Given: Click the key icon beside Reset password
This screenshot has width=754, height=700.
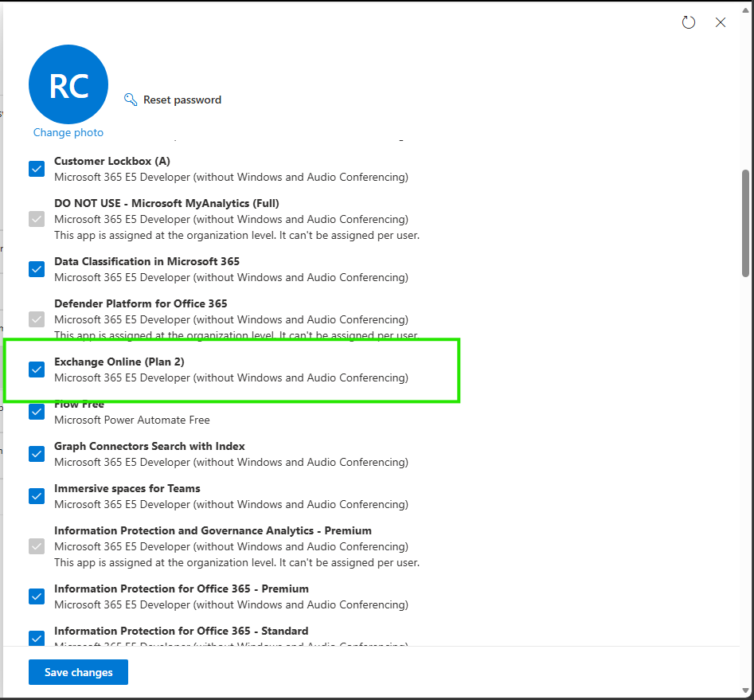Looking at the screenshot, I should pos(131,100).
